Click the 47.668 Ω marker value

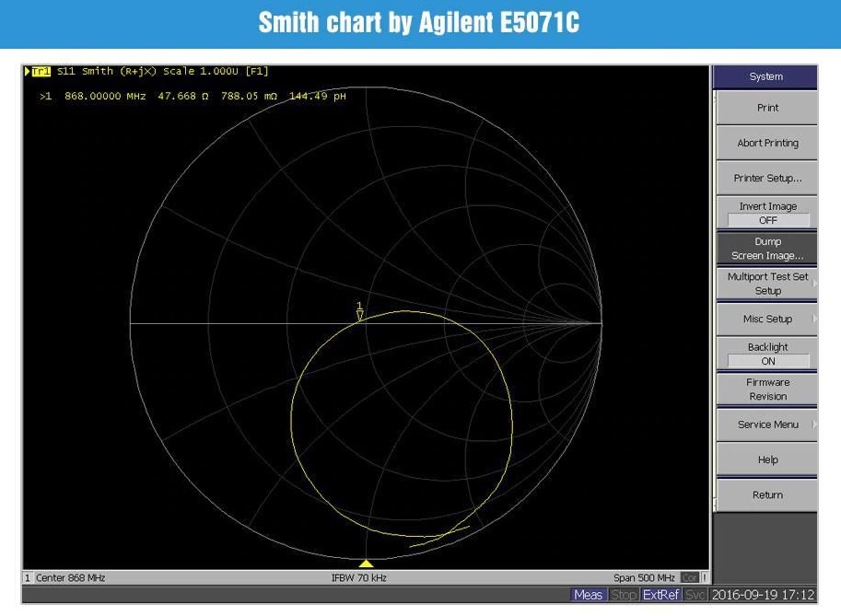click(183, 97)
